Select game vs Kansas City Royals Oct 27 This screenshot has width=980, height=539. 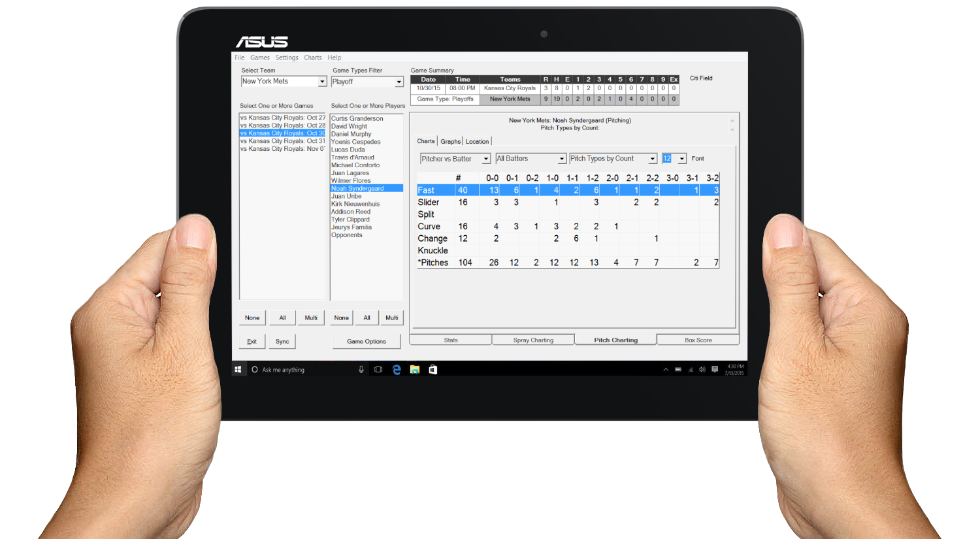pyautogui.click(x=283, y=118)
